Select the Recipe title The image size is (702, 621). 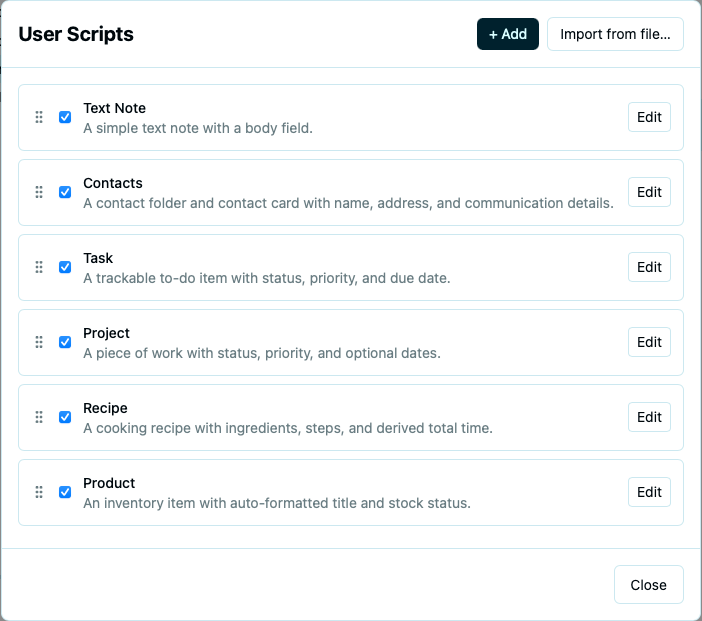(x=105, y=408)
